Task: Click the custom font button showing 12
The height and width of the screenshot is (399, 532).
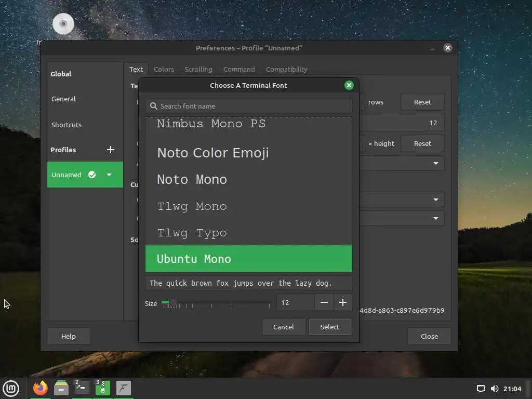Action: point(402,123)
